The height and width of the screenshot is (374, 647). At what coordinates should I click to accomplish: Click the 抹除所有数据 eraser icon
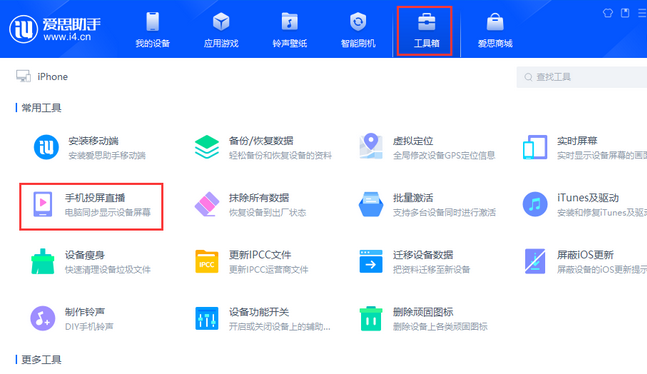click(x=207, y=204)
